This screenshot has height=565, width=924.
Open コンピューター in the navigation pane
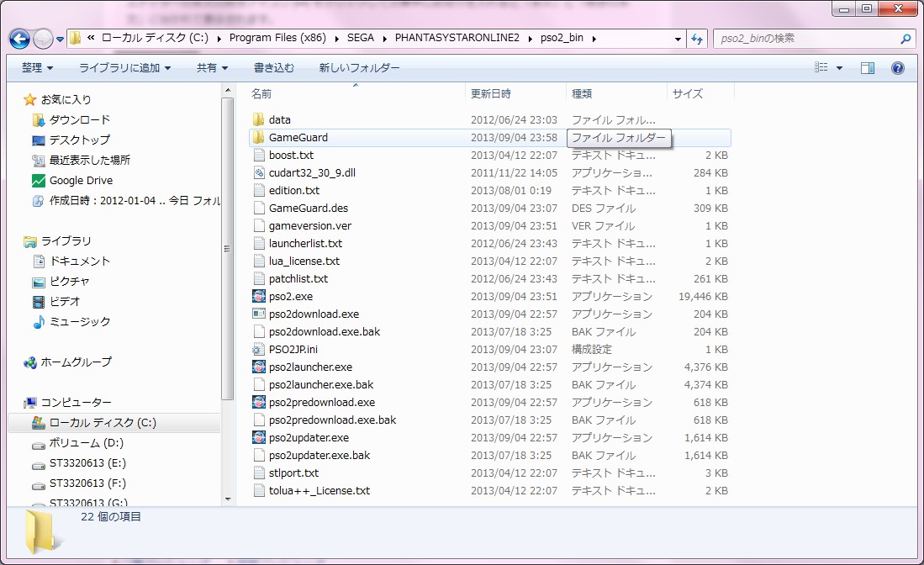[x=76, y=403]
